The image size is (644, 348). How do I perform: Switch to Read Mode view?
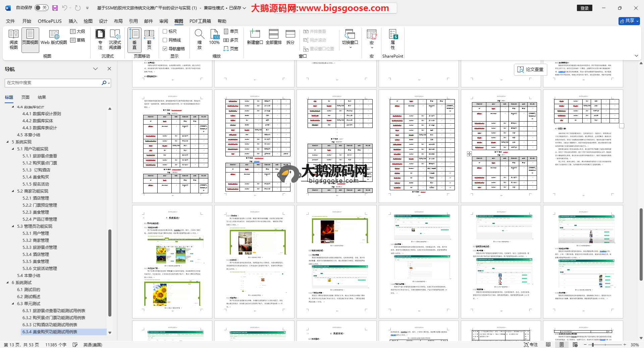pos(13,40)
